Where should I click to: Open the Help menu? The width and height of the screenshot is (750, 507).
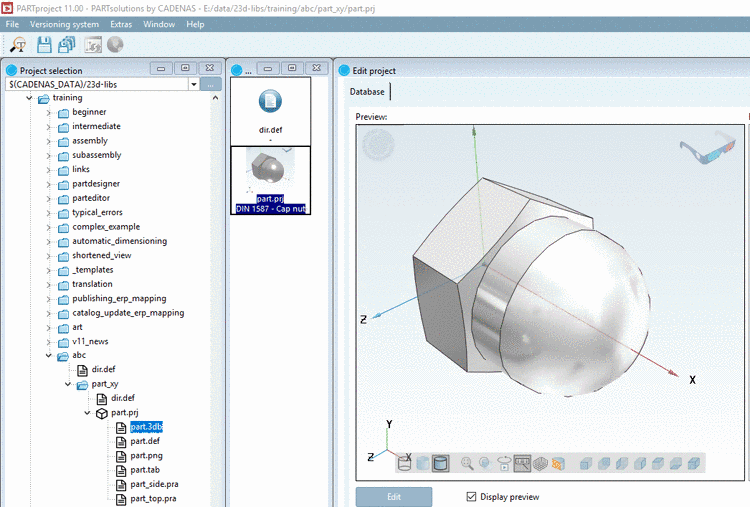pyautogui.click(x=195, y=24)
